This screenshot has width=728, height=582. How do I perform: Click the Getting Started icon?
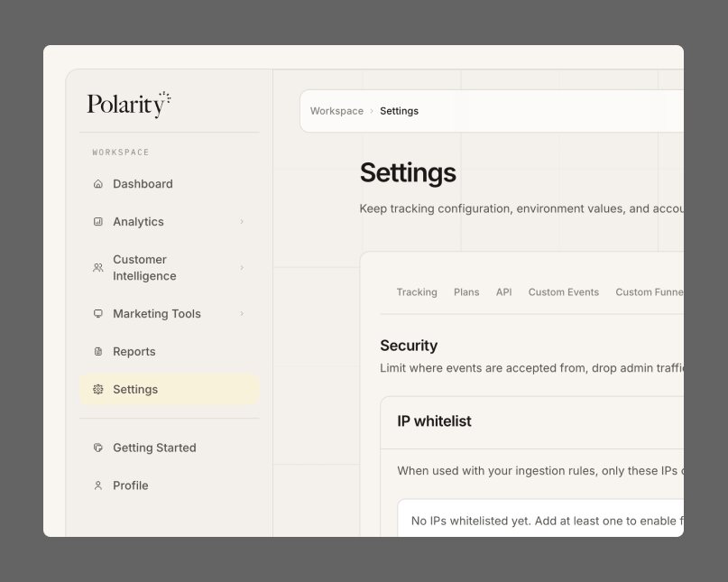pyautogui.click(x=98, y=448)
